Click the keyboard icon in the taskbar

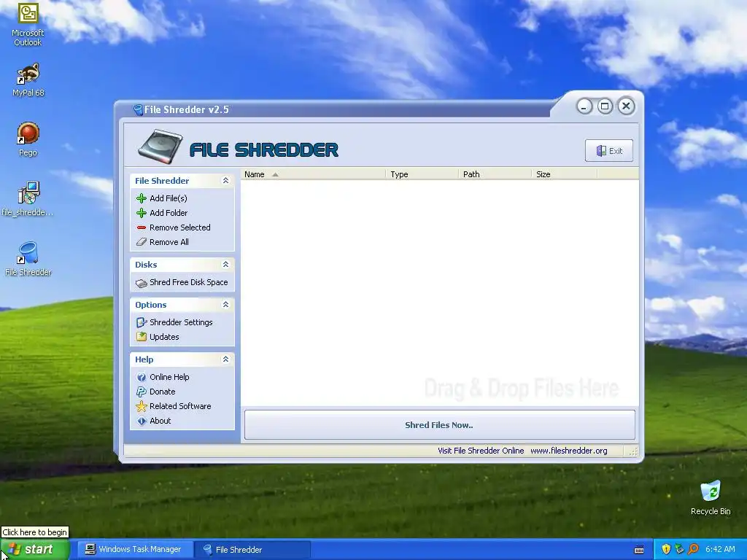coord(639,550)
